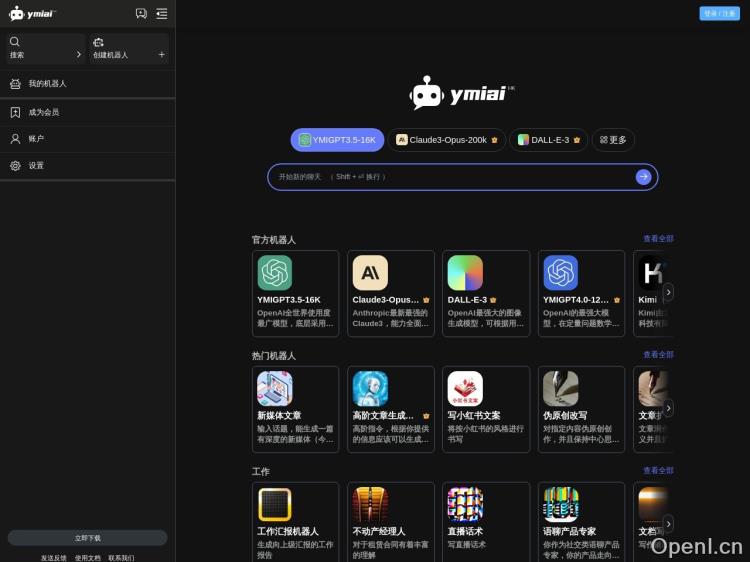Click the 立即下载 download button
The height and width of the screenshot is (562, 750).
[88, 538]
